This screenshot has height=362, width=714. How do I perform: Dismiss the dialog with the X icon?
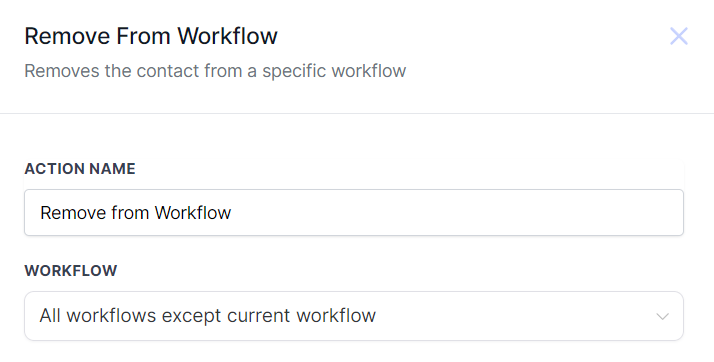(x=678, y=36)
